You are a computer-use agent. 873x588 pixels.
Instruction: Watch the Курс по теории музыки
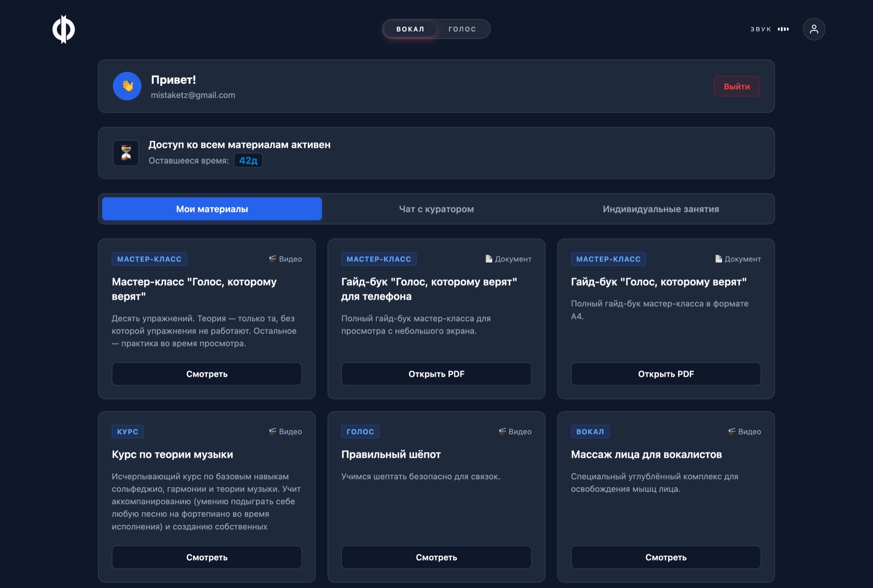point(207,557)
